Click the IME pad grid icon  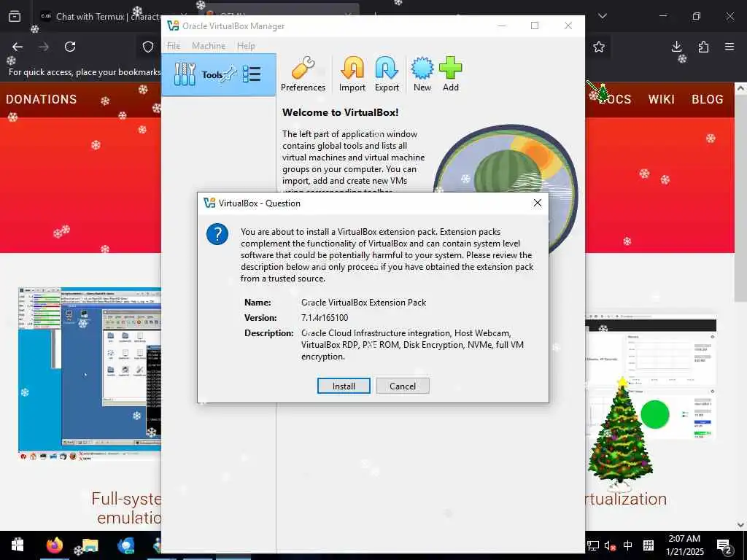[x=648, y=545]
